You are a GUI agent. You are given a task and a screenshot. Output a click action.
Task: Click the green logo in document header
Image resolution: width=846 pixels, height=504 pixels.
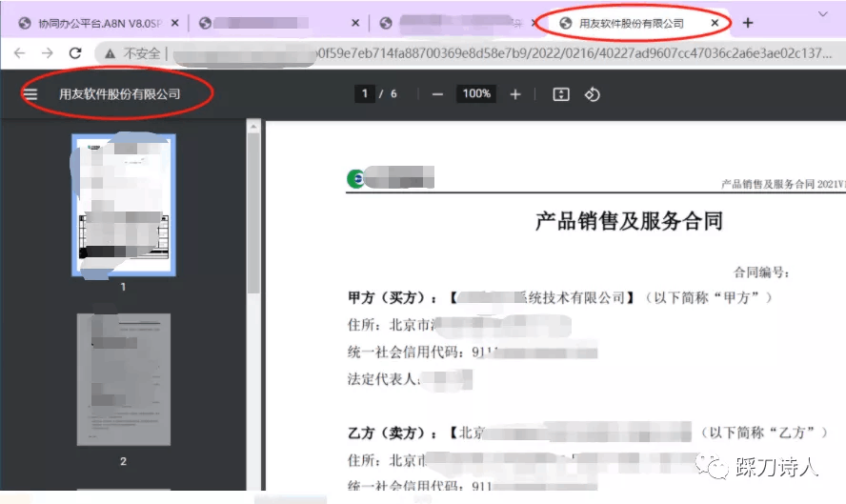(355, 178)
